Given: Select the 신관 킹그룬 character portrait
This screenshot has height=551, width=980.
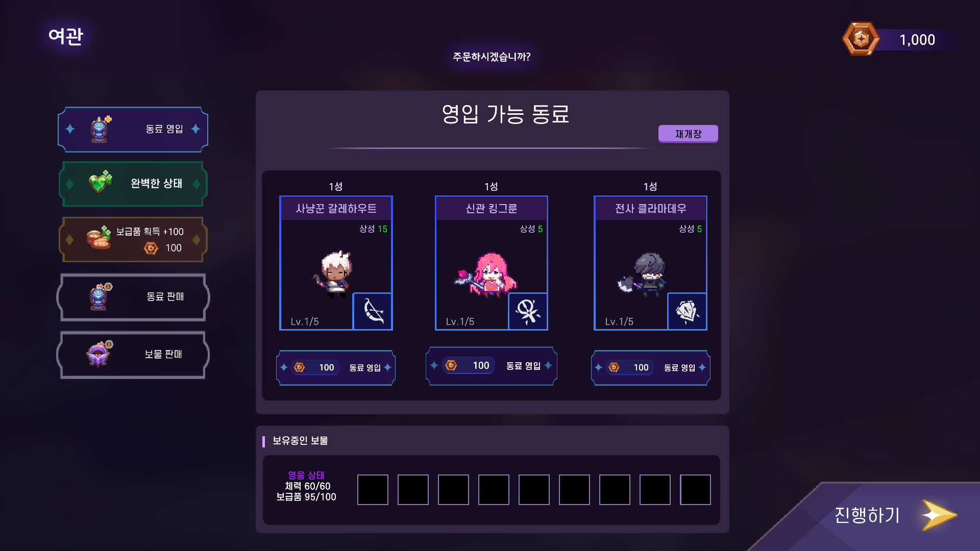Looking at the screenshot, I should [x=491, y=263].
